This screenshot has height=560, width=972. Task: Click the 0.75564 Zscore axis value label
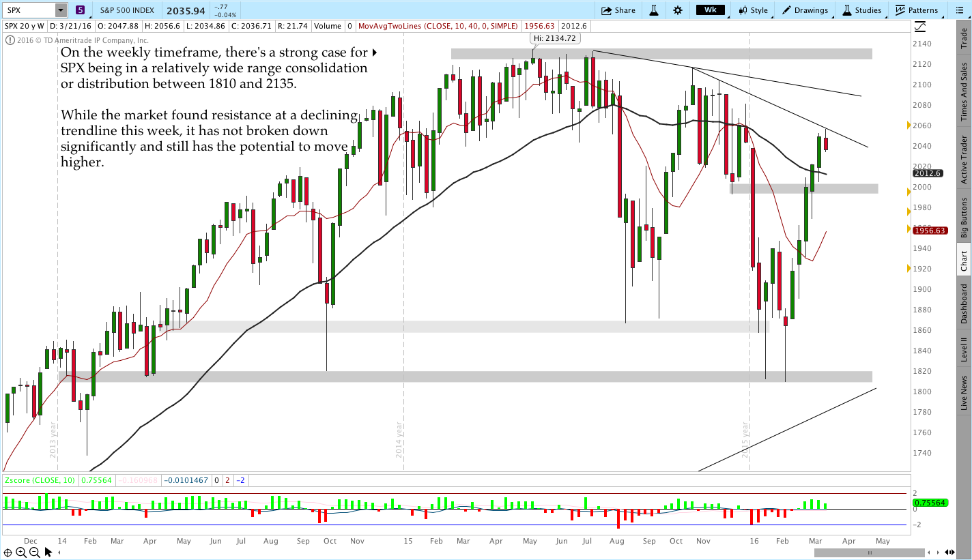point(930,503)
